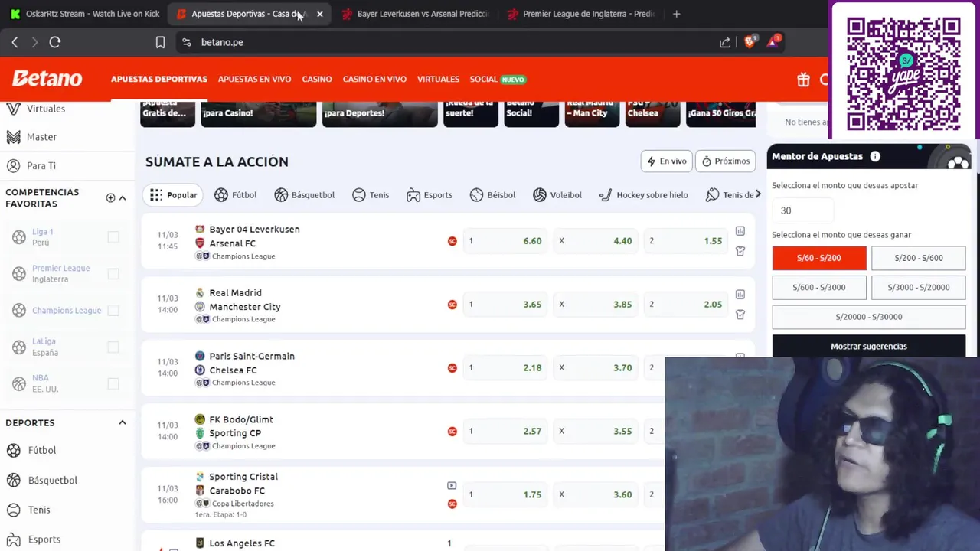980x551 pixels.
Task: Open Casino en Vivo nav item
Action: click(374, 80)
